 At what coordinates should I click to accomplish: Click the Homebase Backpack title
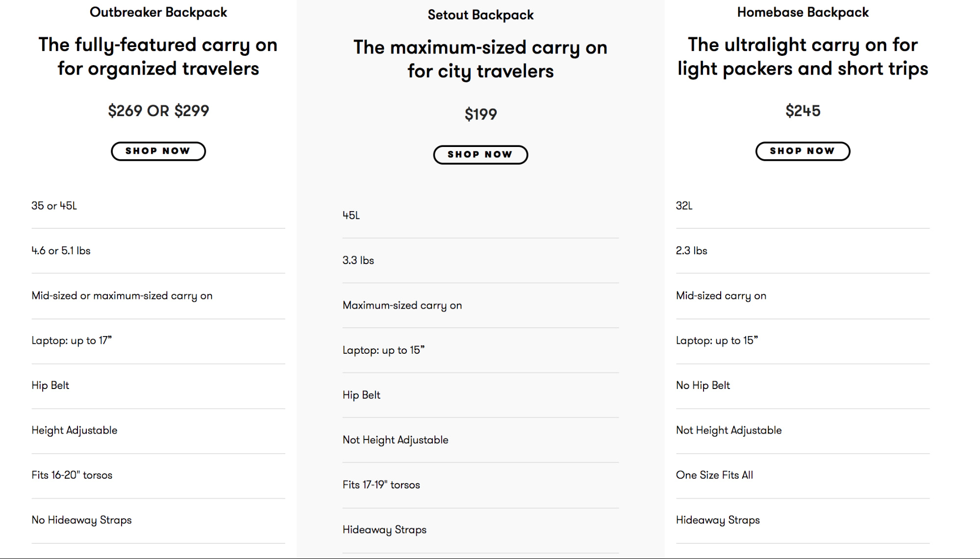point(803,12)
